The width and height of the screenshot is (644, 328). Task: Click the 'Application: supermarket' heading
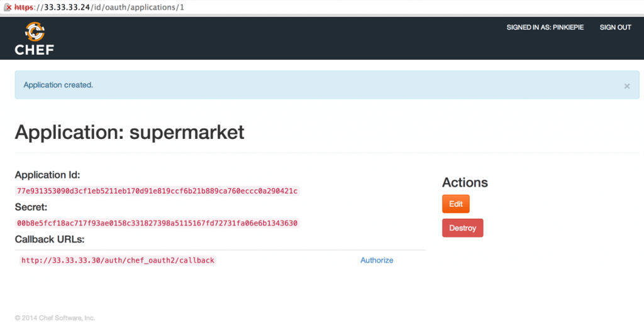[130, 133]
